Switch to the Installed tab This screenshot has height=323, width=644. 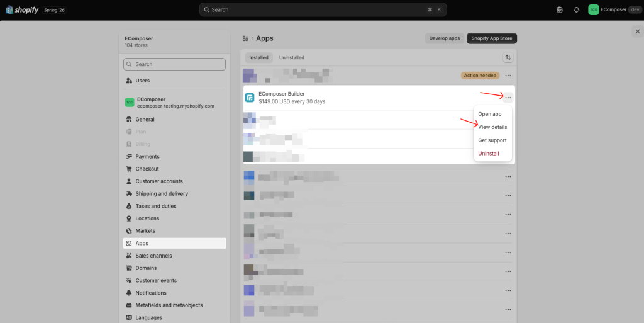258,57
